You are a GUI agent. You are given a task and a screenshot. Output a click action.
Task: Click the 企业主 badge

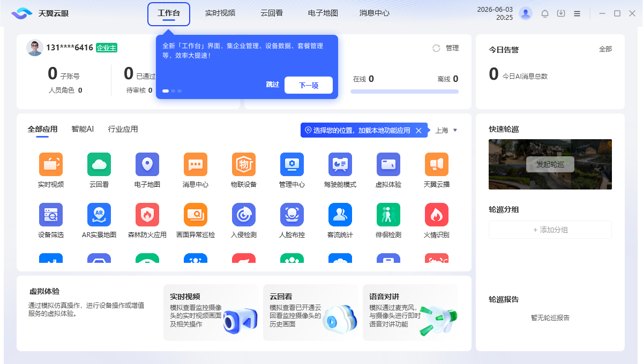tap(107, 48)
